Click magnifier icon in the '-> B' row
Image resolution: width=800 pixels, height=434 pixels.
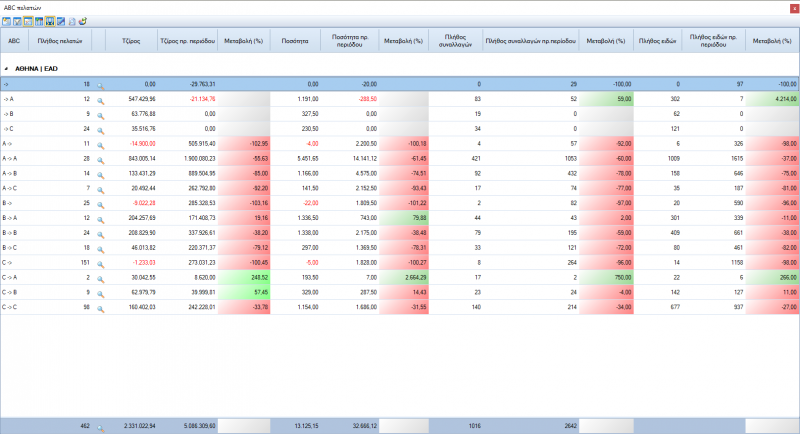pyautogui.click(x=101, y=116)
